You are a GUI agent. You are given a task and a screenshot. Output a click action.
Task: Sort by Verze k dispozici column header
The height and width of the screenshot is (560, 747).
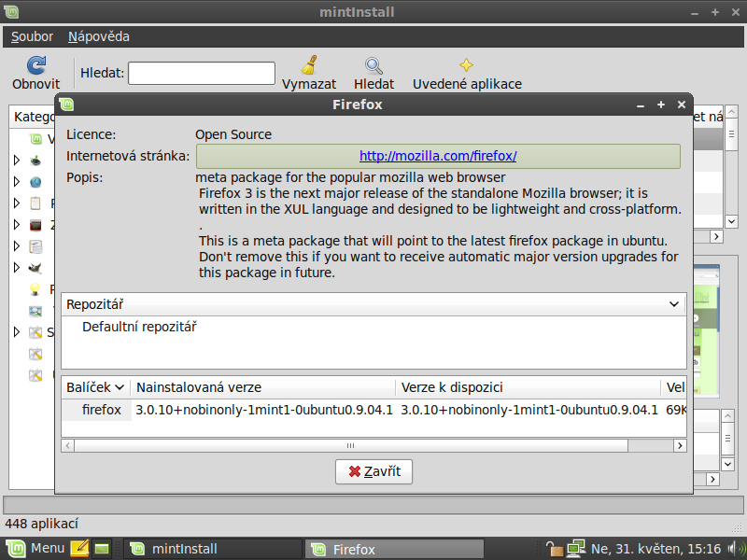[x=529, y=387]
